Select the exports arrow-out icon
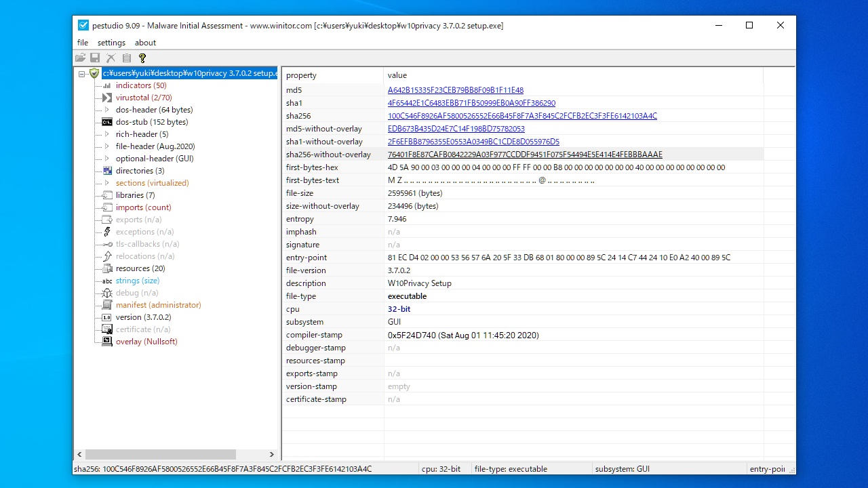The height and width of the screenshot is (488, 868). (107, 220)
